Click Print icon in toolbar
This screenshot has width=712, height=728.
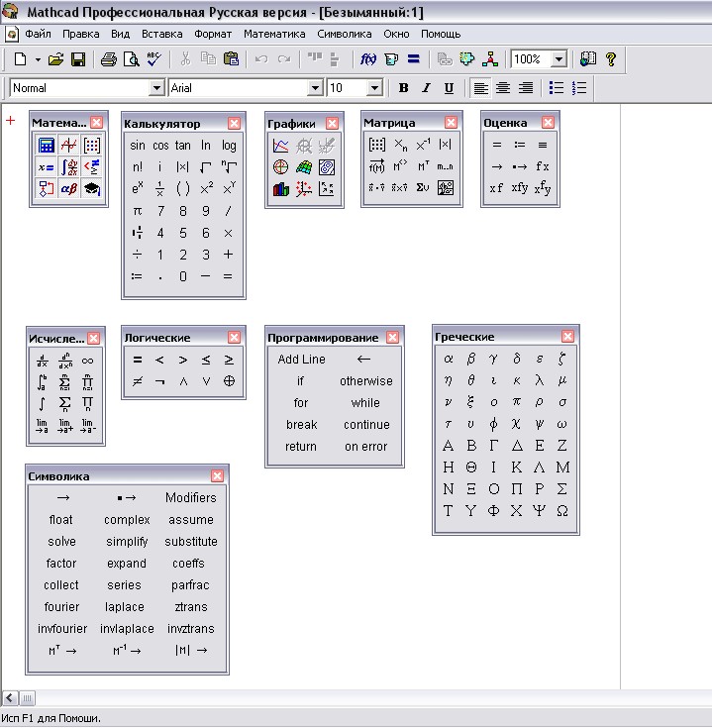tap(109, 59)
